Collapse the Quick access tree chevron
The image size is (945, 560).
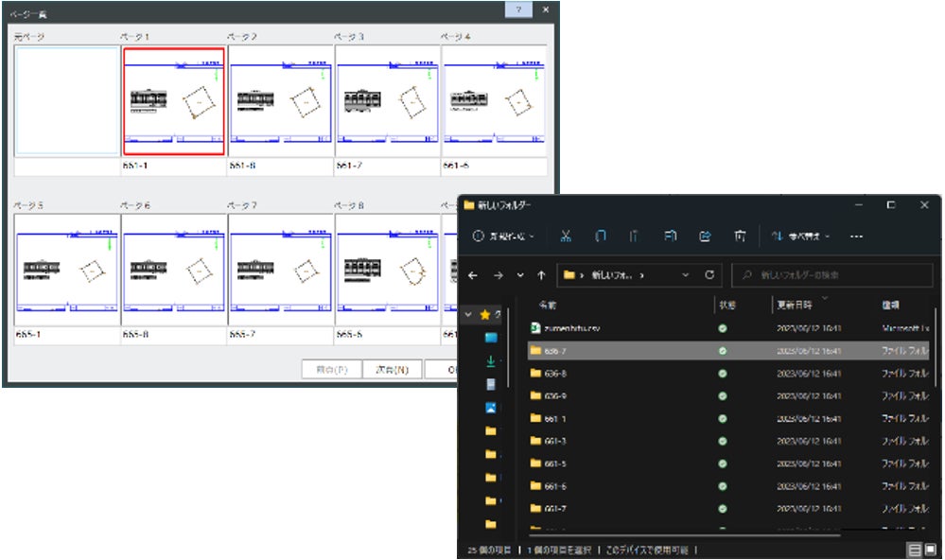(x=468, y=315)
